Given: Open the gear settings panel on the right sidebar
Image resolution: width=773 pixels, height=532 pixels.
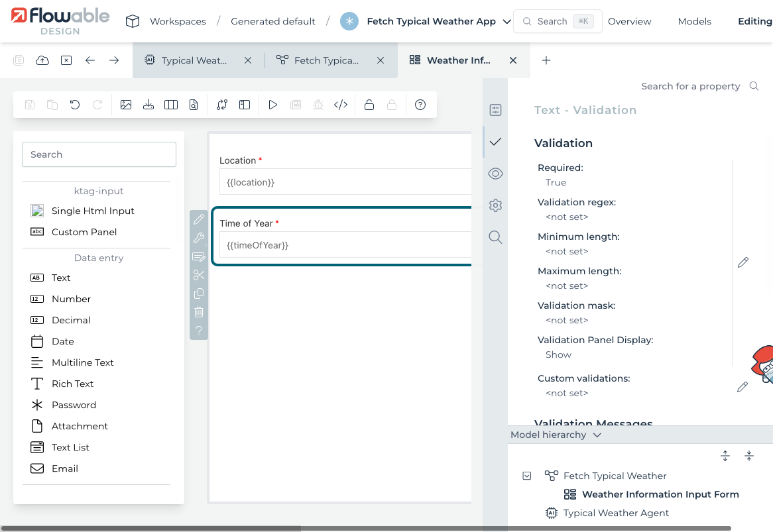Looking at the screenshot, I should [x=495, y=205].
